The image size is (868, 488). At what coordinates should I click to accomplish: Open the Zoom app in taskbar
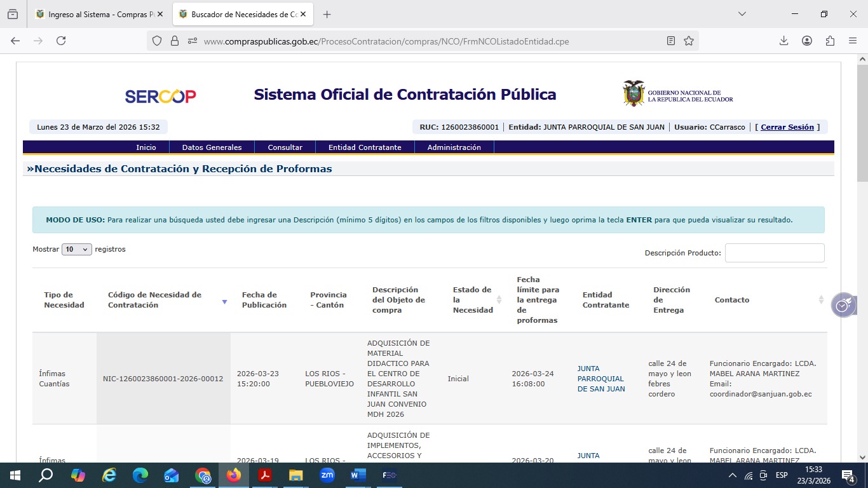(327, 475)
